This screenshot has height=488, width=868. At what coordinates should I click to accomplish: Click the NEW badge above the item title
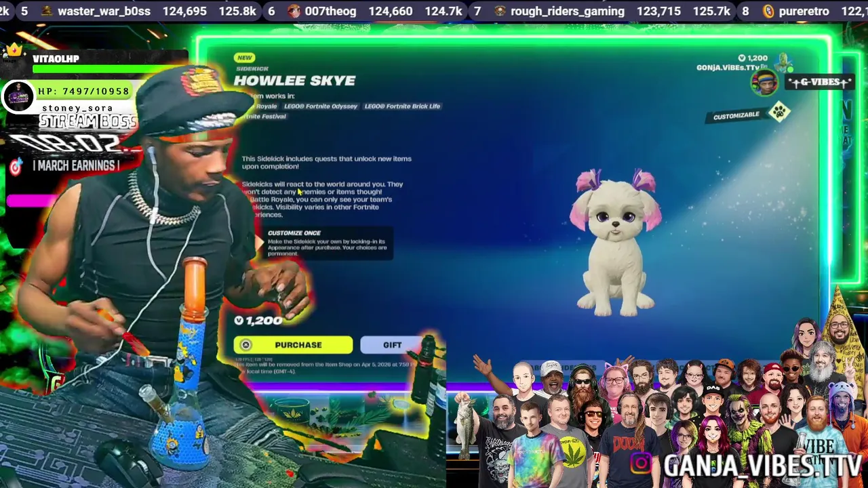tap(244, 58)
